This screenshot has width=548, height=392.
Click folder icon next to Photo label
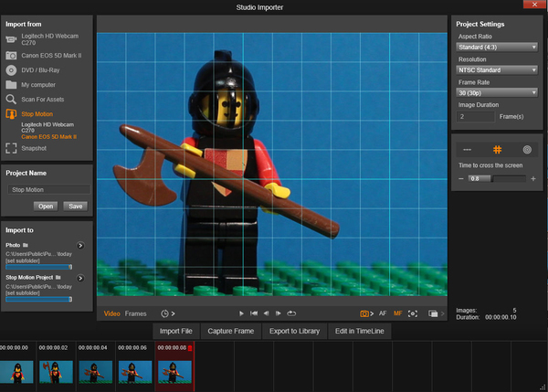[26, 245]
